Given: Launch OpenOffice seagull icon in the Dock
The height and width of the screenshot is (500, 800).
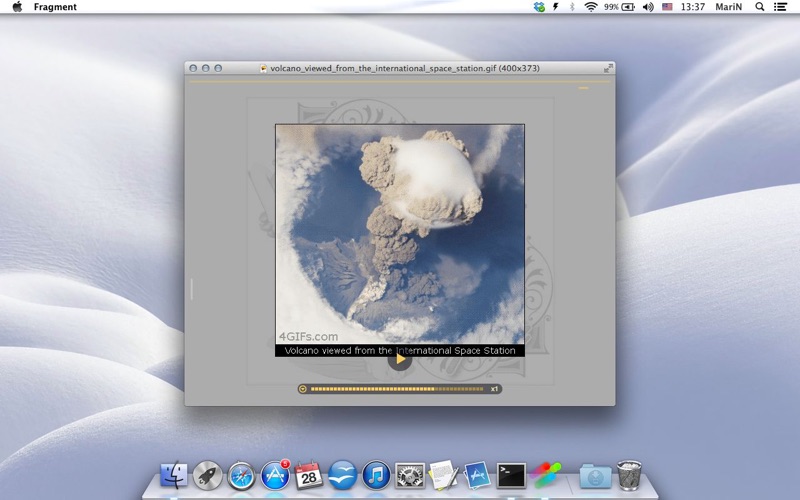Looking at the screenshot, I should (342, 476).
